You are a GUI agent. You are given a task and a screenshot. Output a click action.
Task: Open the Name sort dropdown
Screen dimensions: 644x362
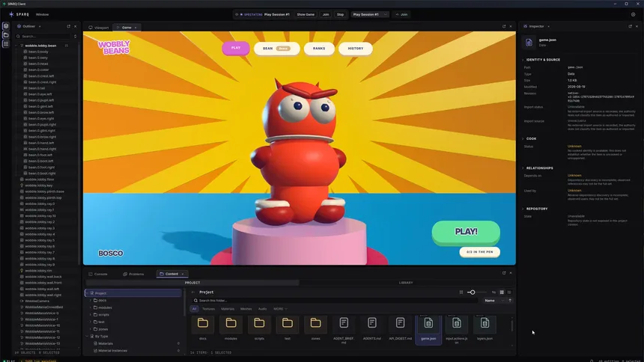(493, 301)
